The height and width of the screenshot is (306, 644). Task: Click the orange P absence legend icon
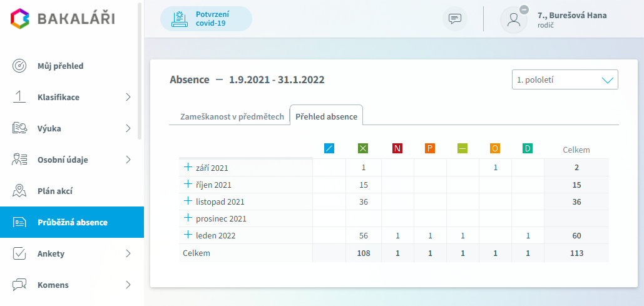[430, 149]
